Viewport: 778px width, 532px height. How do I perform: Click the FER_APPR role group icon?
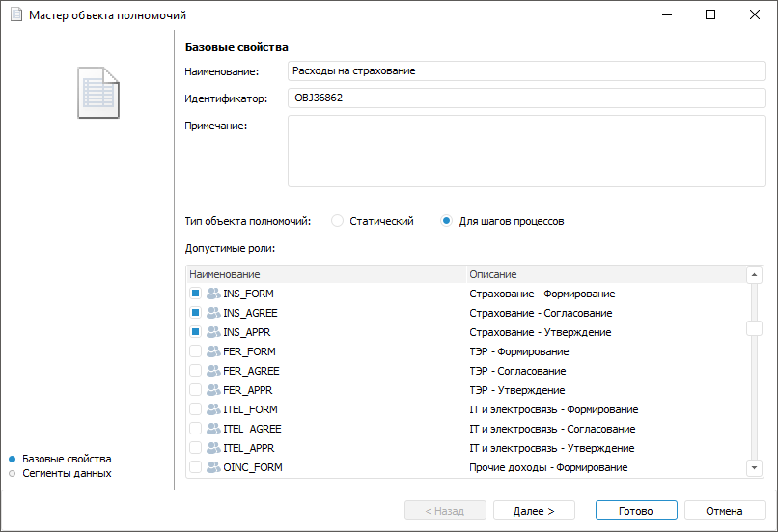[213, 390]
